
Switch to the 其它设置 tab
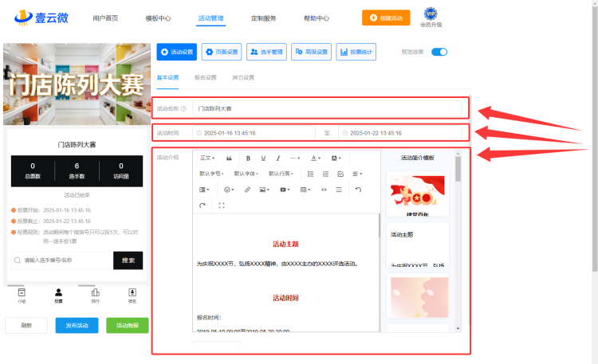(243, 77)
